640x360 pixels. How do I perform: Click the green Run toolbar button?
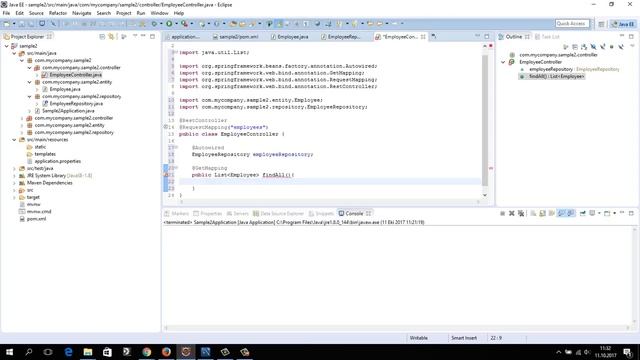click(169, 24)
